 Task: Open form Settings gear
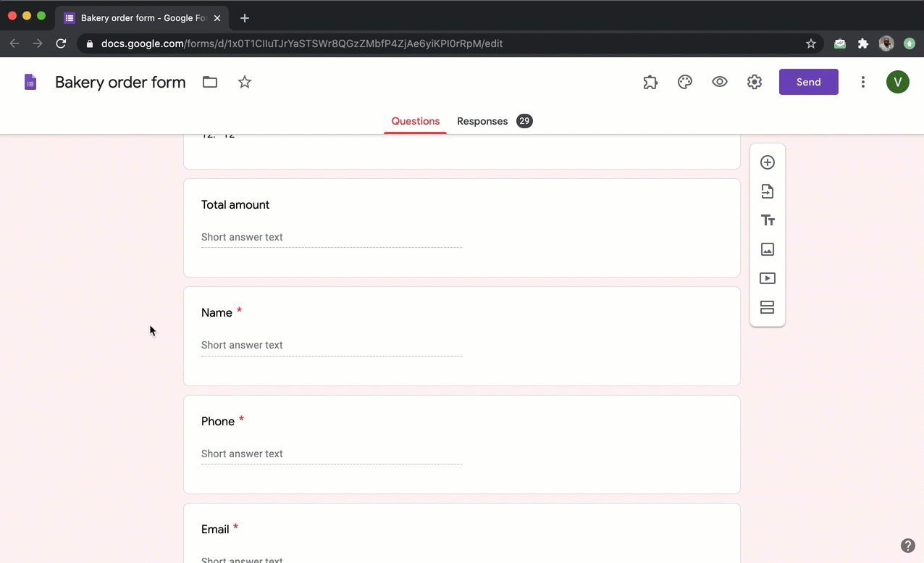[x=755, y=82]
